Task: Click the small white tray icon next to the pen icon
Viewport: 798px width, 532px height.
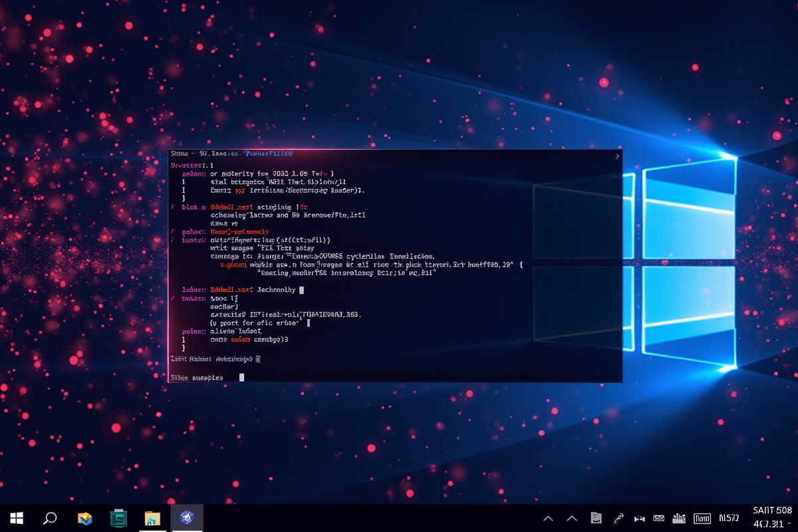Action: pyautogui.click(x=639, y=519)
